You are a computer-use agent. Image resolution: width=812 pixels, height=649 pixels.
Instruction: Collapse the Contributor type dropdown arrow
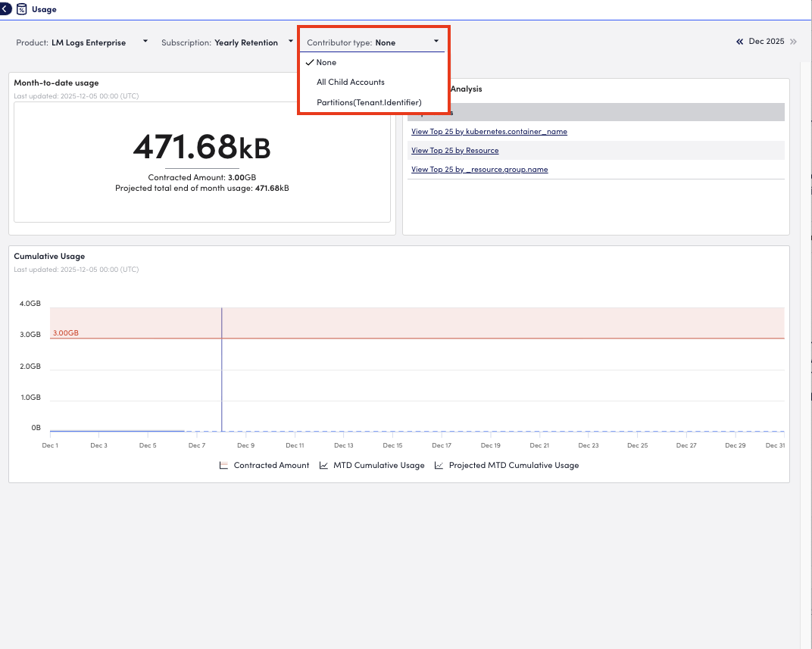tap(436, 42)
